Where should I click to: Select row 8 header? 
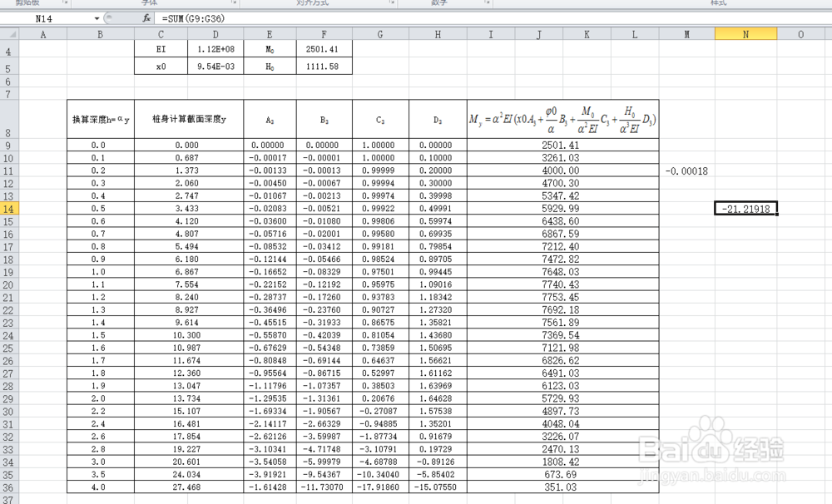tap(9, 120)
